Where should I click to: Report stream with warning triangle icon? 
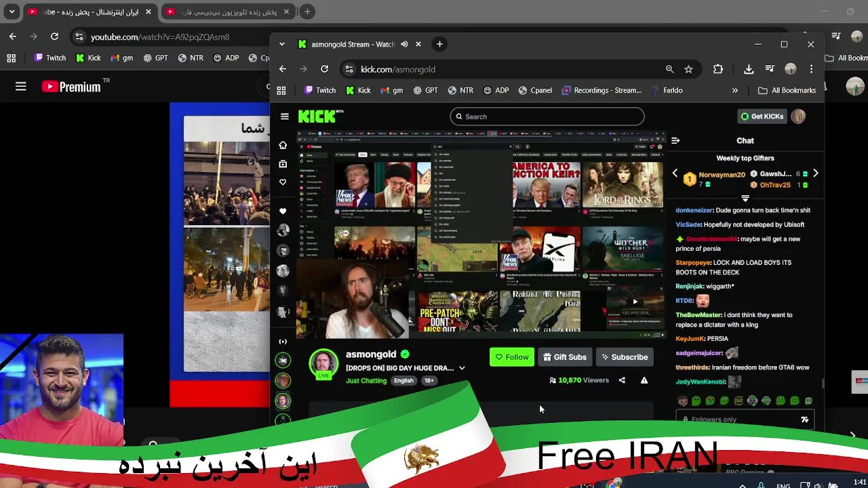(x=644, y=380)
